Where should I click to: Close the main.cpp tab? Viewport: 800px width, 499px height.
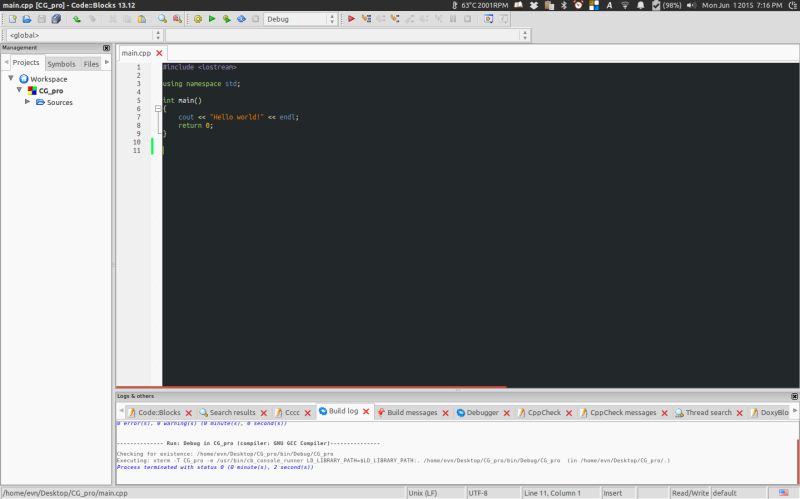(x=159, y=53)
